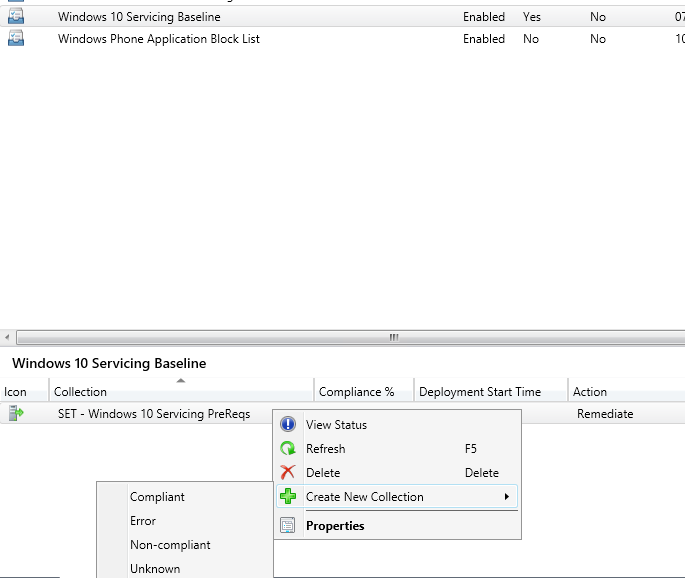Click the green Refresh arrow icon
Viewport: 685px width, 578px height.
[x=288, y=448]
